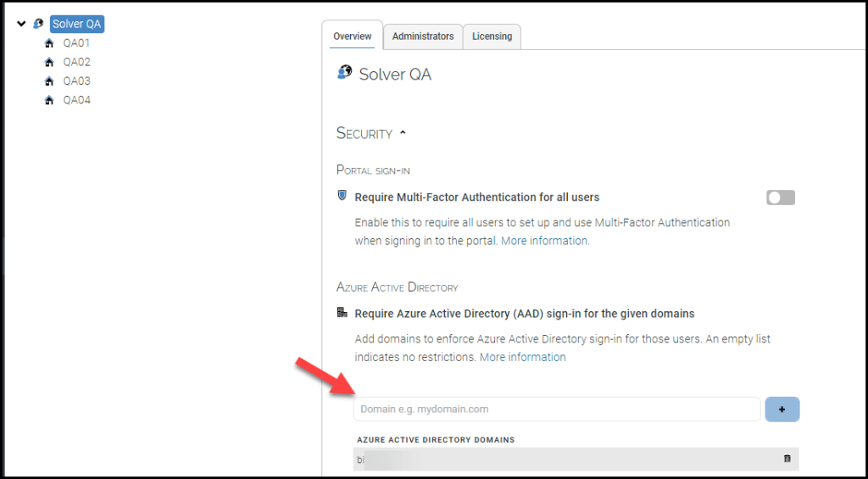The width and height of the screenshot is (868, 479).
Task: Select the Overview tab
Action: tap(353, 36)
